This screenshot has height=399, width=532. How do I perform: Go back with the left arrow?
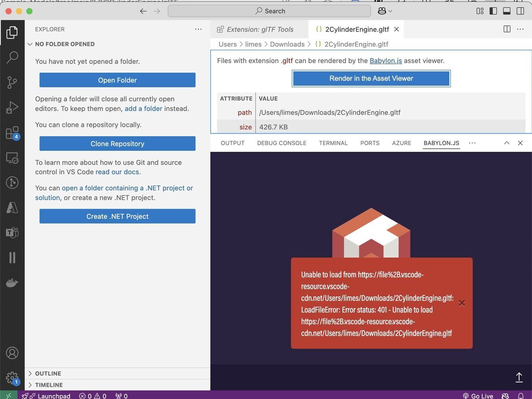pyautogui.click(x=143, y=11)
